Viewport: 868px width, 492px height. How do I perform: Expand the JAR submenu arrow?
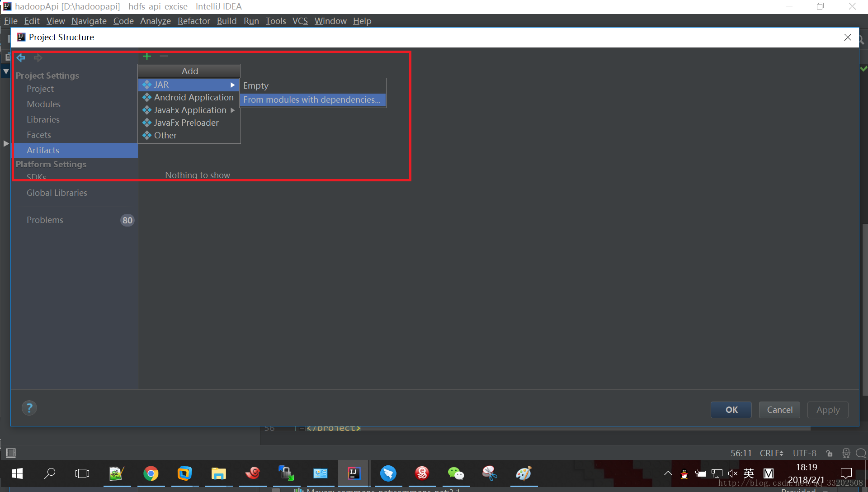232,85
